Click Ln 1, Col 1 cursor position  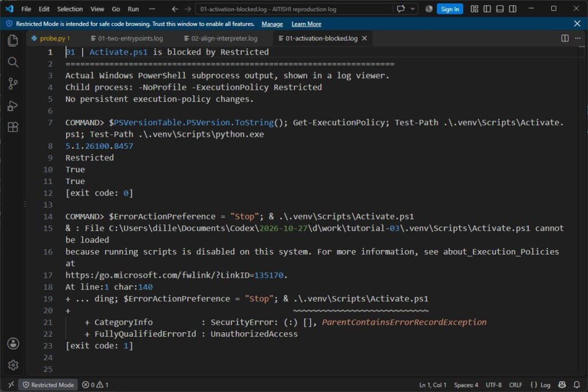point(433,385)
